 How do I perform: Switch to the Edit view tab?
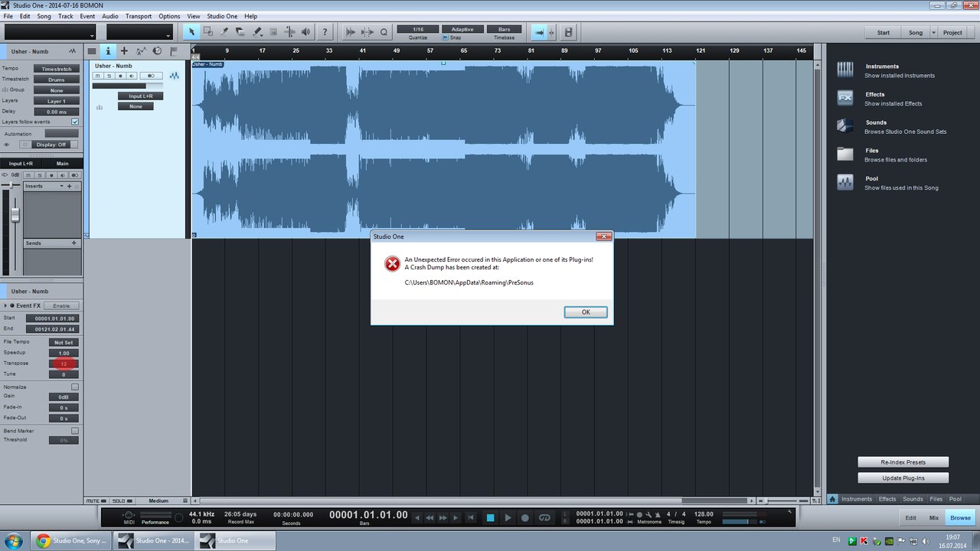coord(911,518)
